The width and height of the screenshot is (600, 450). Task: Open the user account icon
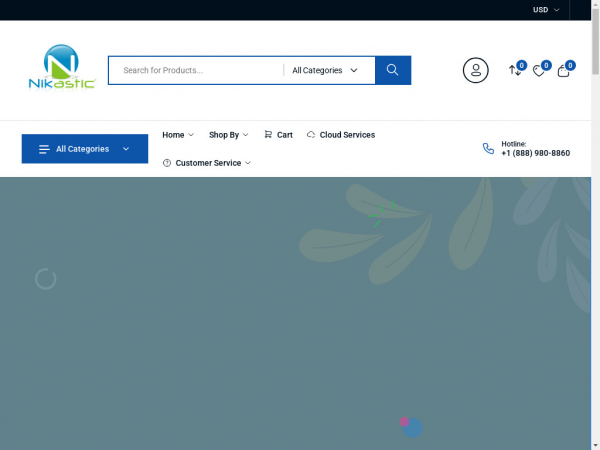tap(475, 70)
